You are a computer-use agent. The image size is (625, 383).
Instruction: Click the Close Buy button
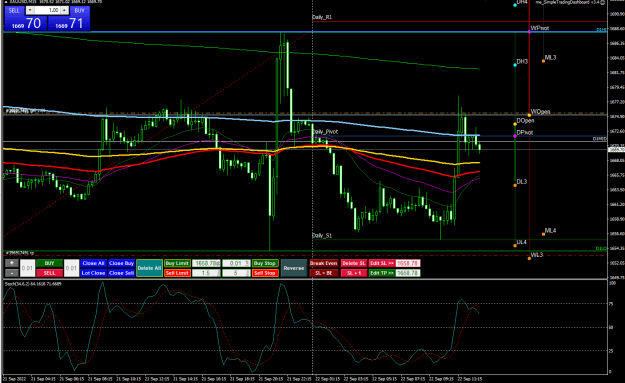tap(121, 263)
